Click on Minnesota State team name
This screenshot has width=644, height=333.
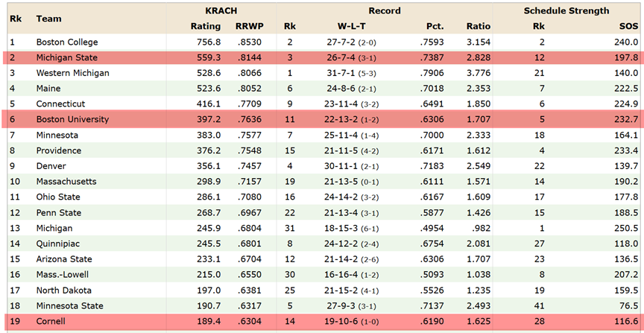pyautogui.click(x=69, y=306)
